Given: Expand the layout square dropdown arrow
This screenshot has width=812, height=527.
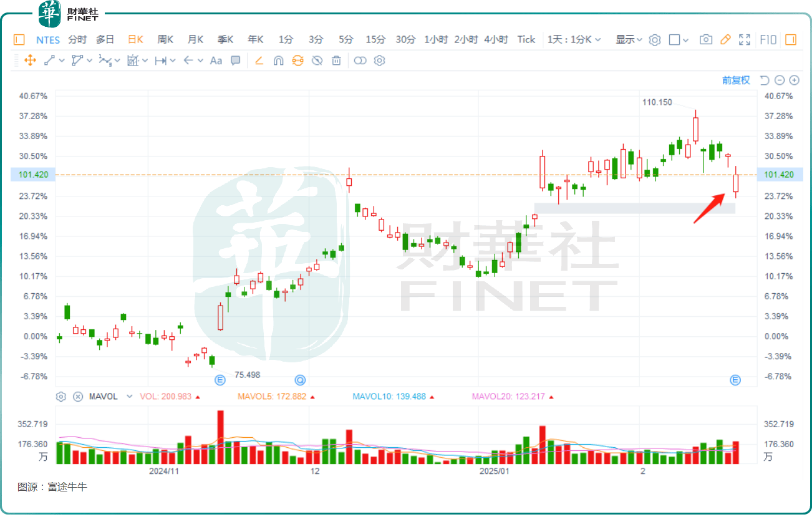Looking at the screenshot, I should click(686, 40).
